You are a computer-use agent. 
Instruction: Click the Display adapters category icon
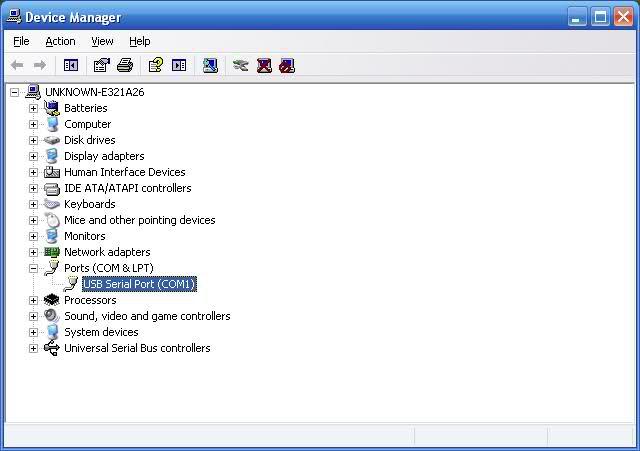[52, 156]
